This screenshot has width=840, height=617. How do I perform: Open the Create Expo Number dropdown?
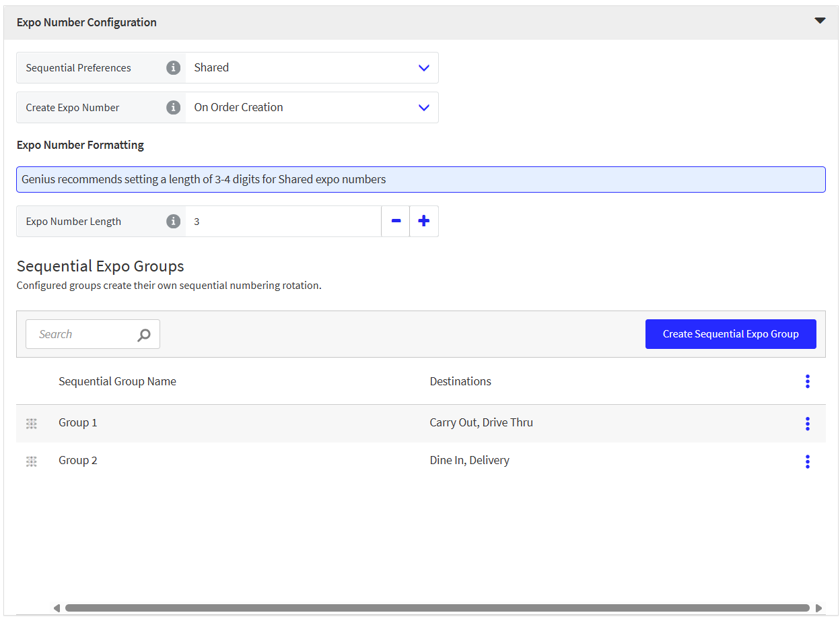(x=312, y=108)
